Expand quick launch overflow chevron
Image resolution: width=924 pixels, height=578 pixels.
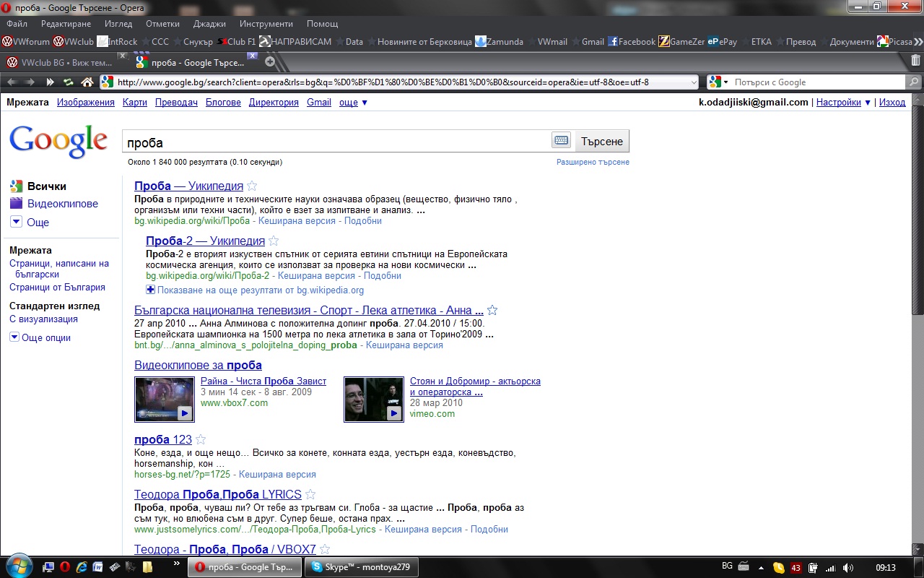click(x=177, y=563)
